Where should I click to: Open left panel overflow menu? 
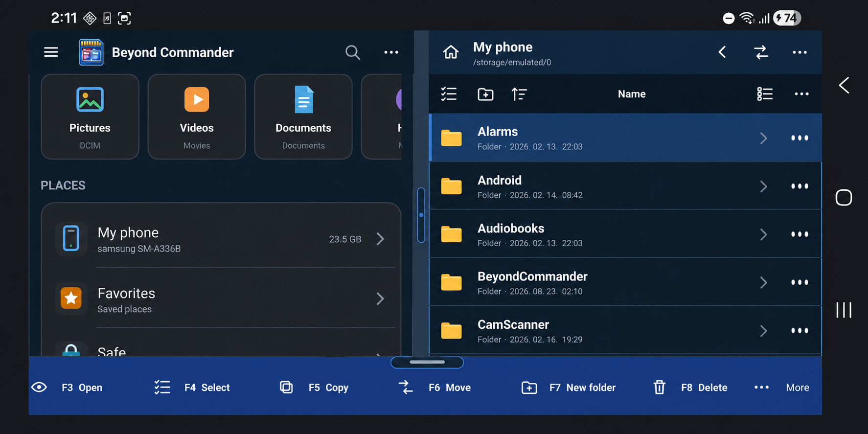tap(391, 52)
